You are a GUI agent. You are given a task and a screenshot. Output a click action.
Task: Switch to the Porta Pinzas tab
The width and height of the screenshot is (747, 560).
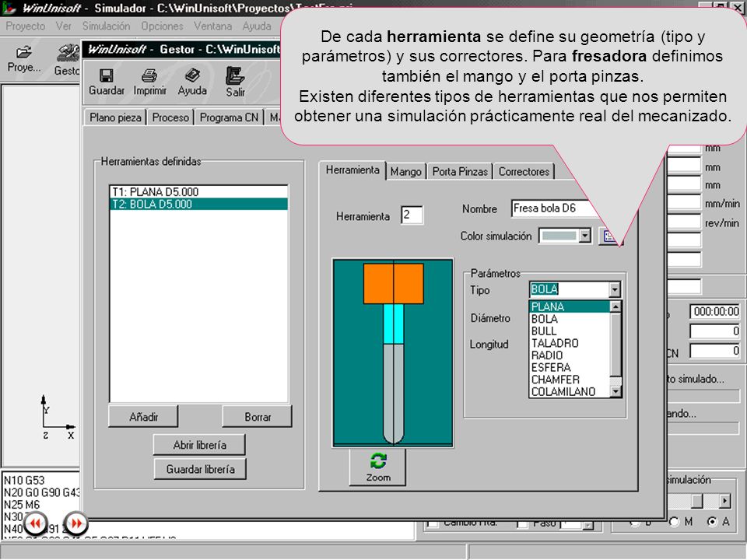[x=460, y=171]
